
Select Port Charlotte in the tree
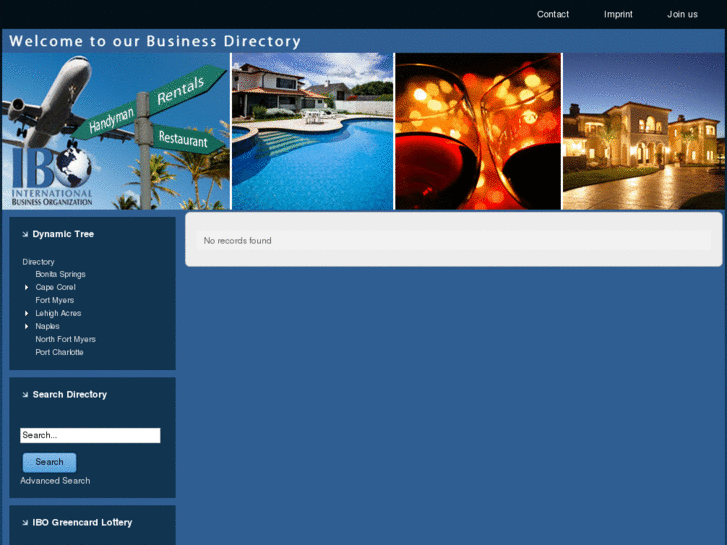tap(59, 352)
